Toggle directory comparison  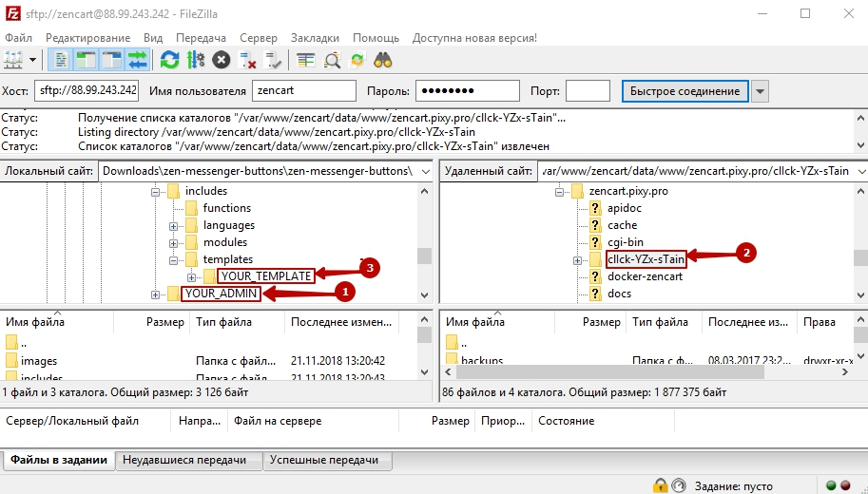point(332,60)
